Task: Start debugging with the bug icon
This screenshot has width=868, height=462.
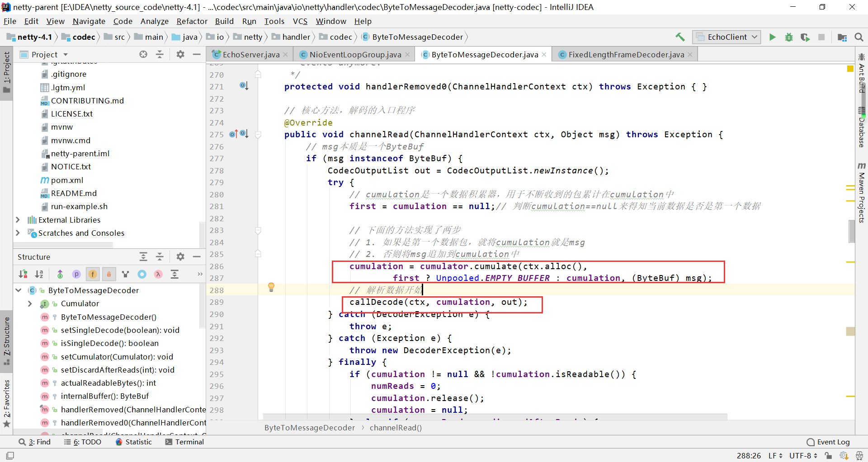Action: point(789,37)
